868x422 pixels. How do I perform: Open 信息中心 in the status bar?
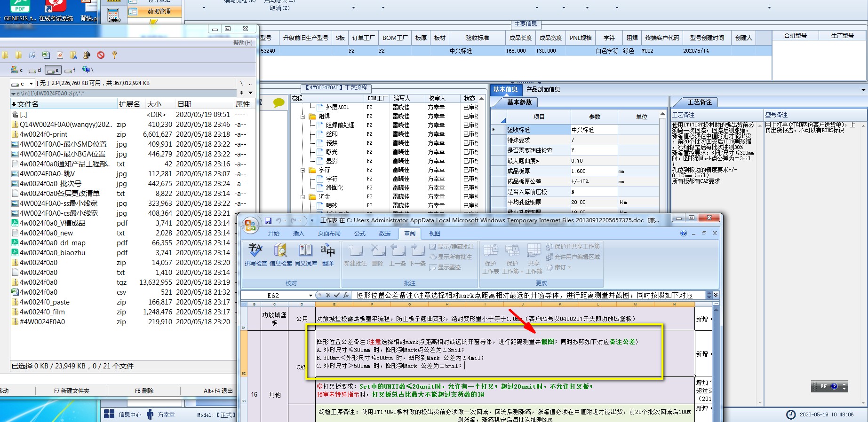(x=122, y=414)
